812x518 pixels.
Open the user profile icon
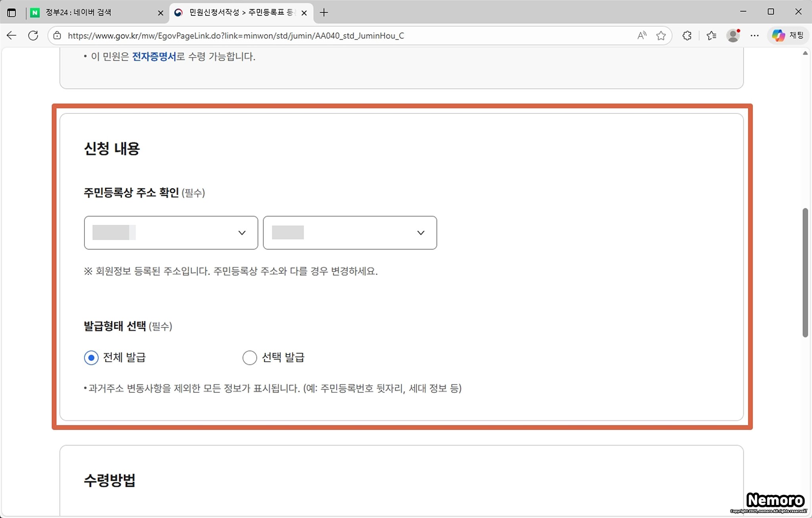733,36
